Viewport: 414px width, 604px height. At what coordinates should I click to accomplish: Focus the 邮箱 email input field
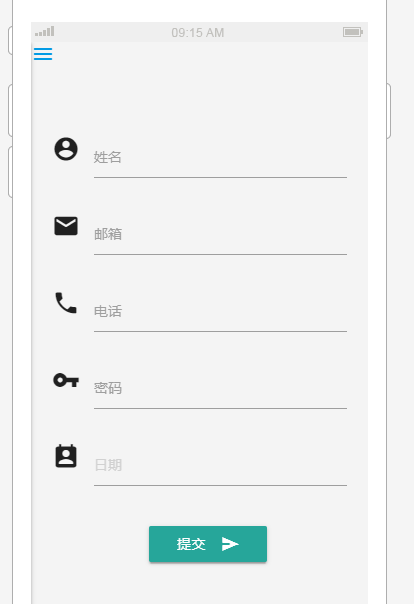point(220,235)
